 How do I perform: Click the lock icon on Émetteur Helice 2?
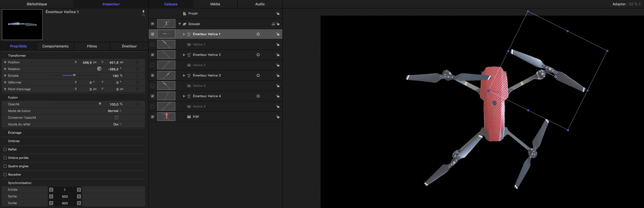278,55
